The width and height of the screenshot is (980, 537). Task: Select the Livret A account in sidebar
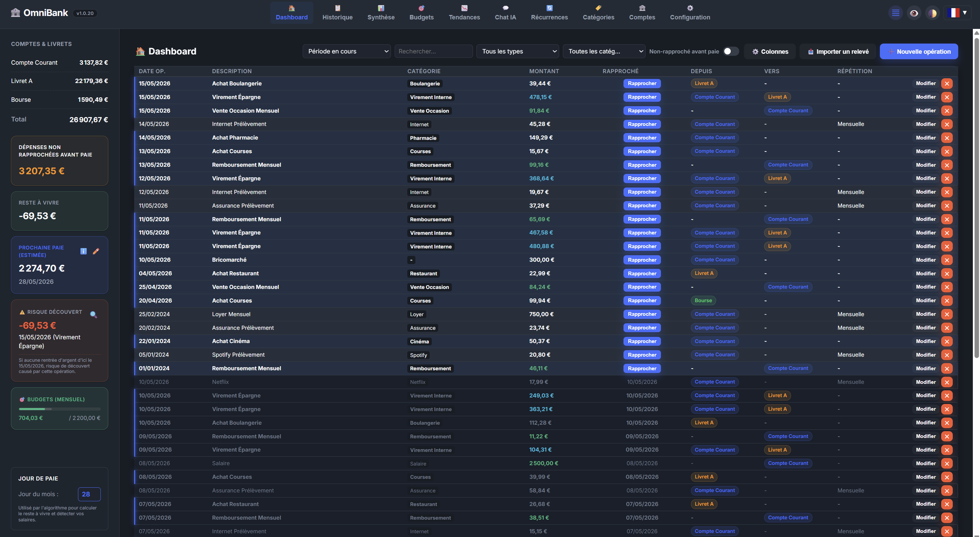[59, 81]
